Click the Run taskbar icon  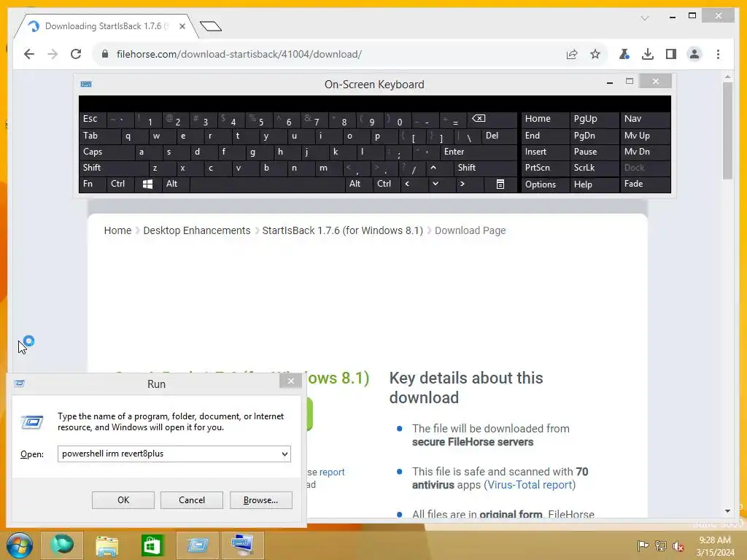click(x=197, y=545)
